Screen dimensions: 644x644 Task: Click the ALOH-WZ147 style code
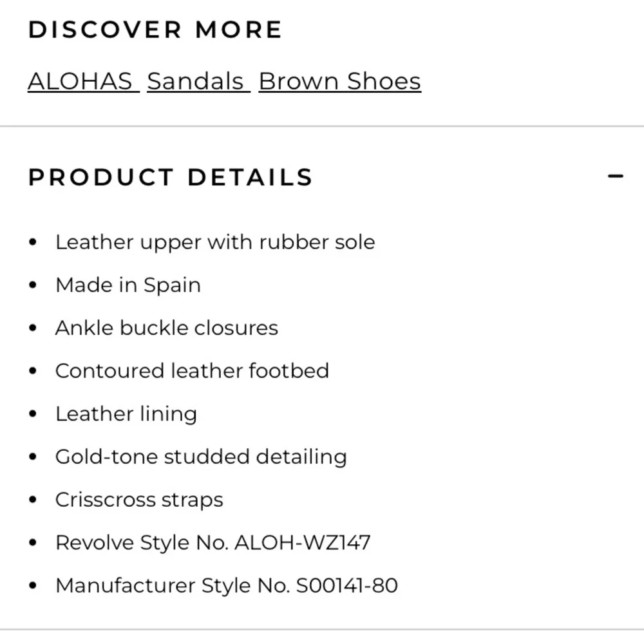click(x=302, y=543)
